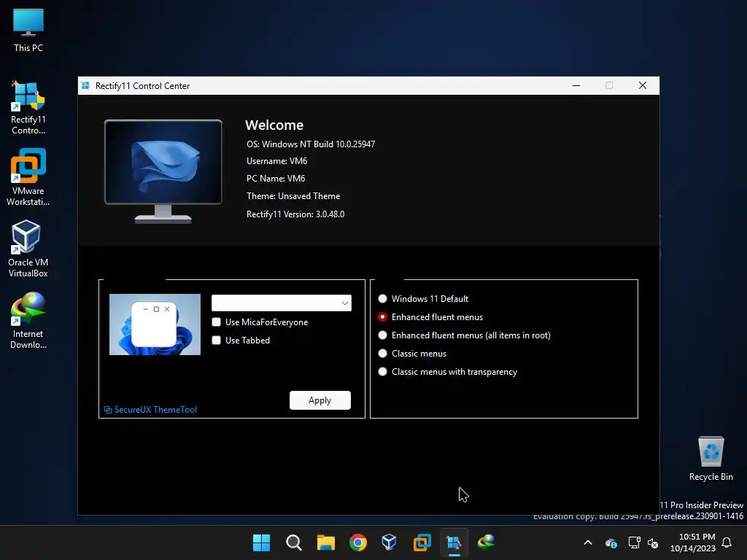Click the SecureUX ThemeTool link icon
Viewport: 747px width, 560px height.
[x=108, y=410]
